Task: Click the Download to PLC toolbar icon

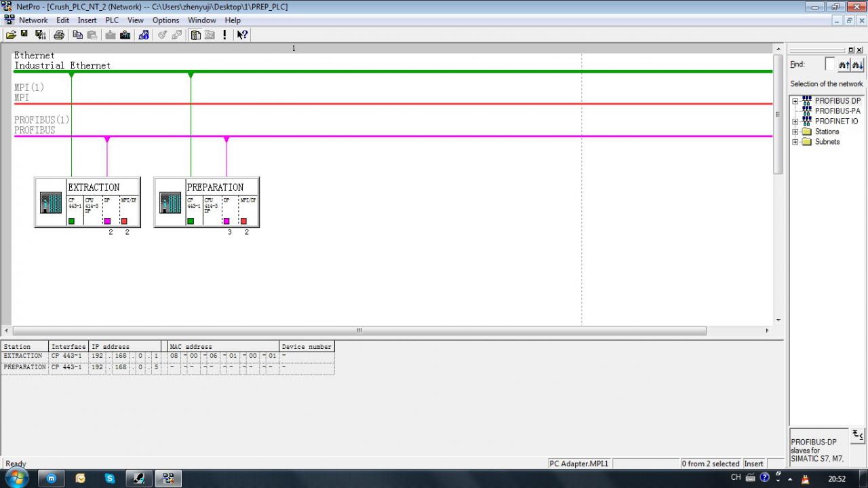Action: click(111, 35)
